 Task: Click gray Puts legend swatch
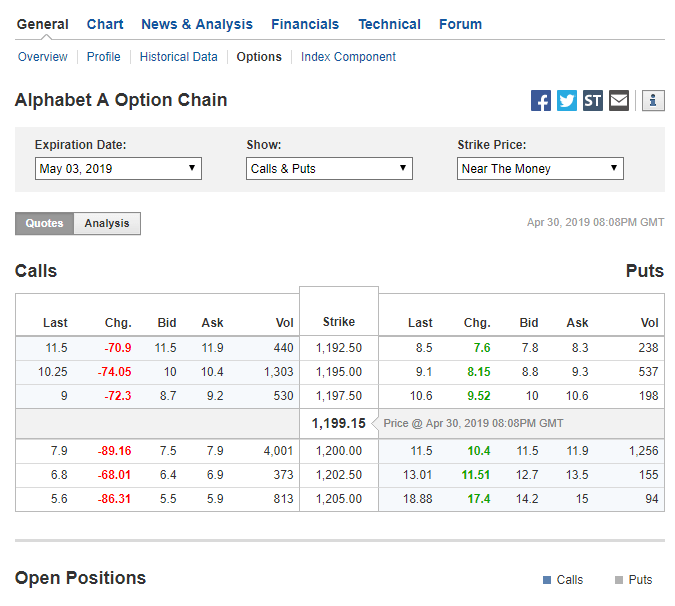pos(619,580)
